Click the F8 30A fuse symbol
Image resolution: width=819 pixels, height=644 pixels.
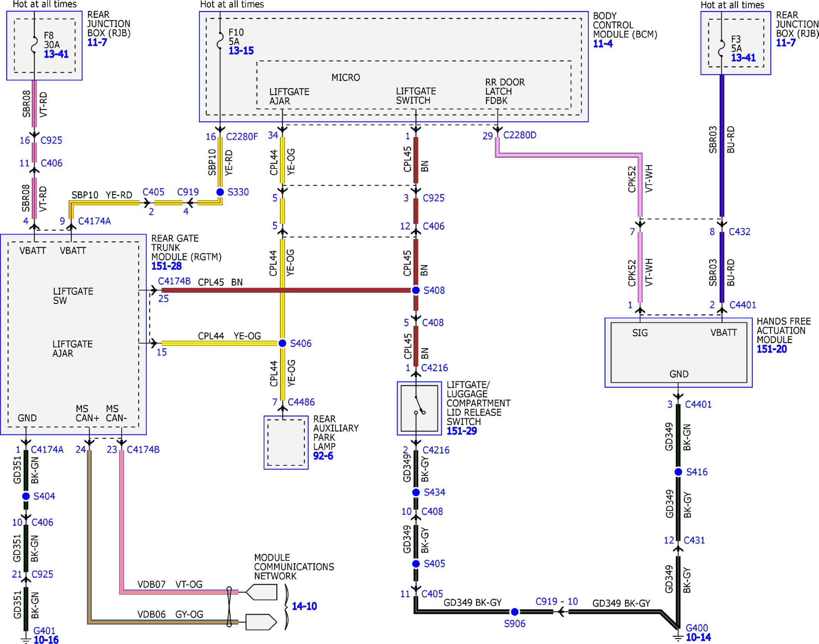pyautogui.click(x=34, y=45)
